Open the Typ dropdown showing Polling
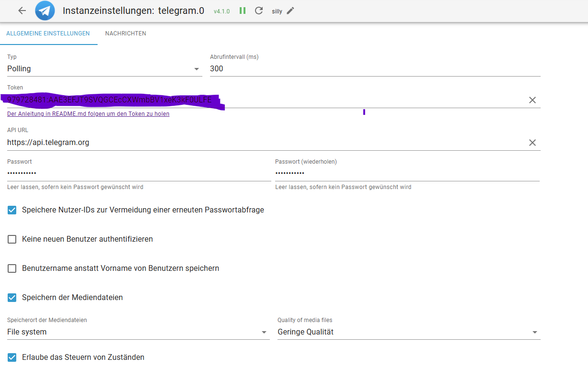Viewport: 588px width, 368px height. point(105,69)
